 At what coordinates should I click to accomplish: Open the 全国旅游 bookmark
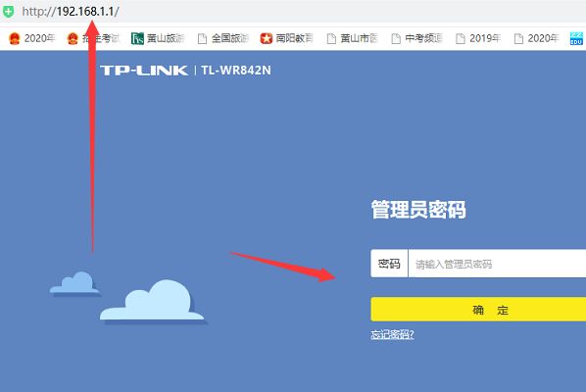(x=223, y=38)
